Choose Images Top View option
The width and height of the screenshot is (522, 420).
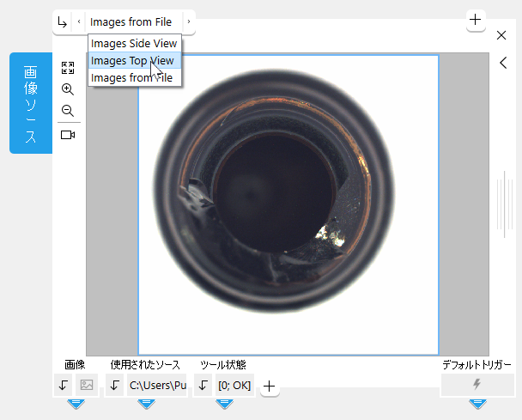(132, 60)
